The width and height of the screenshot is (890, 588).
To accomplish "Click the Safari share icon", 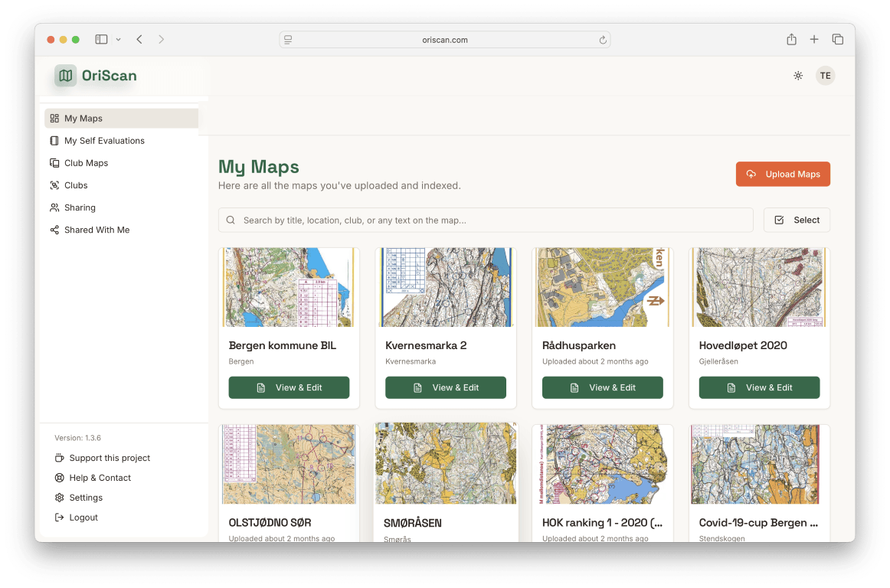I will (x=791, y=39).
